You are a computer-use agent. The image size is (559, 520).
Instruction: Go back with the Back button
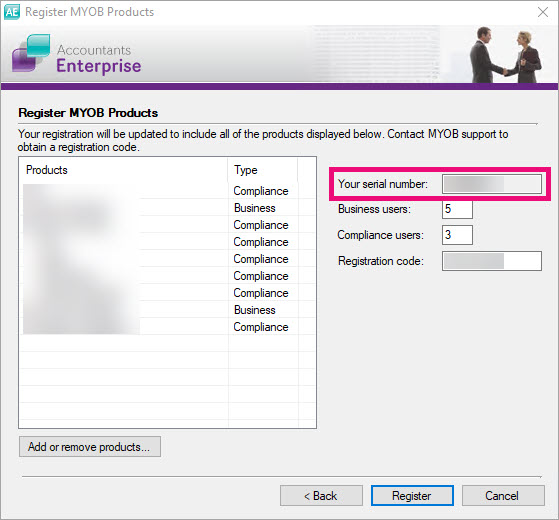point(321,495)
